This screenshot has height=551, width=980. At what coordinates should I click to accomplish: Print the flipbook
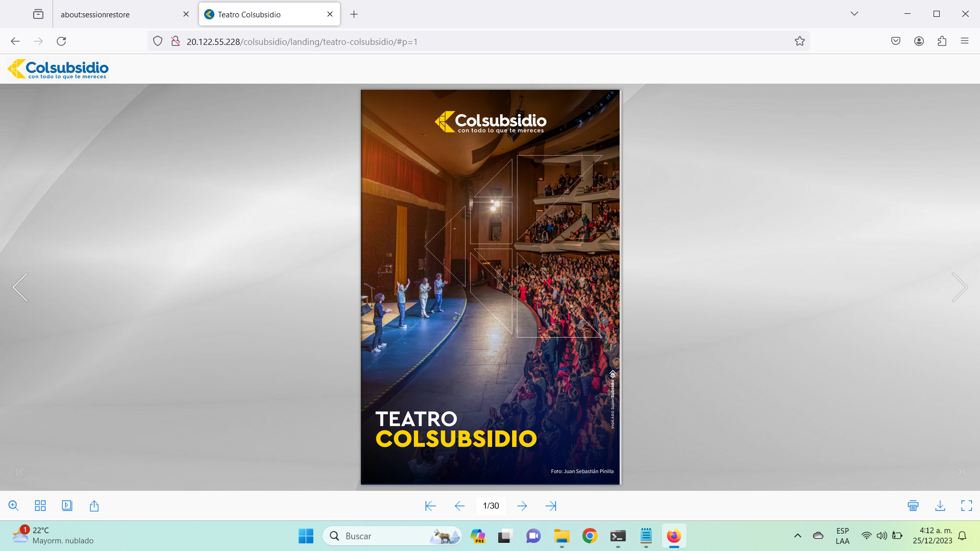[913, 506]
